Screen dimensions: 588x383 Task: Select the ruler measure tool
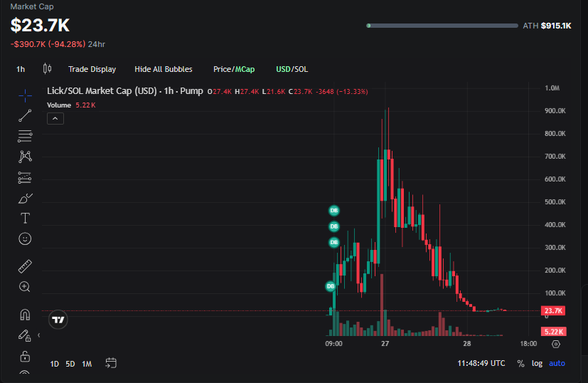click(x=25, y=266)
